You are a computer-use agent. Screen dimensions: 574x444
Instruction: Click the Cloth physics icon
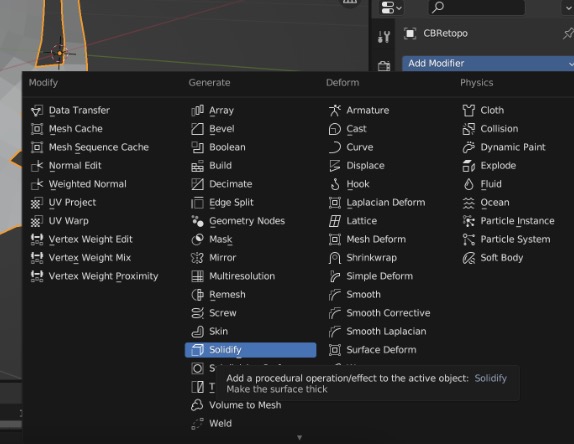(x=469, y=110)
